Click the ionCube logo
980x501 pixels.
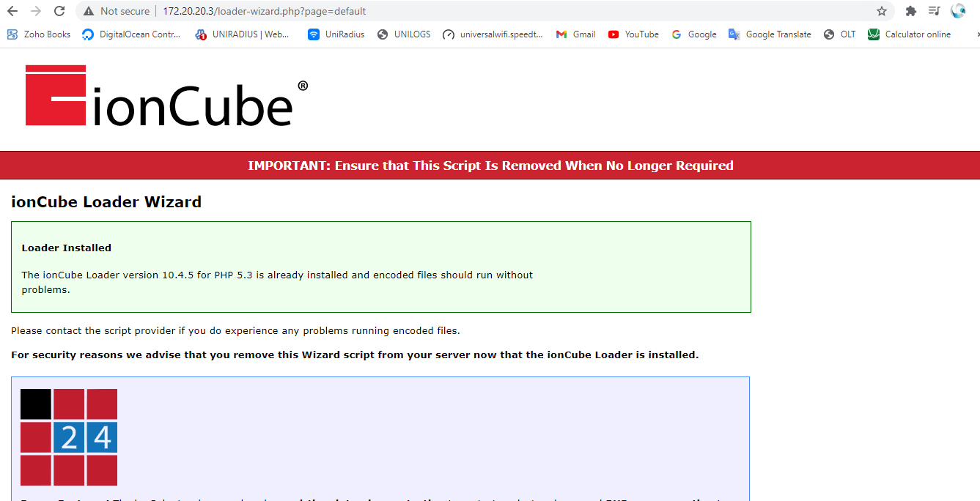pyautogui.click(x=167, y=95)
